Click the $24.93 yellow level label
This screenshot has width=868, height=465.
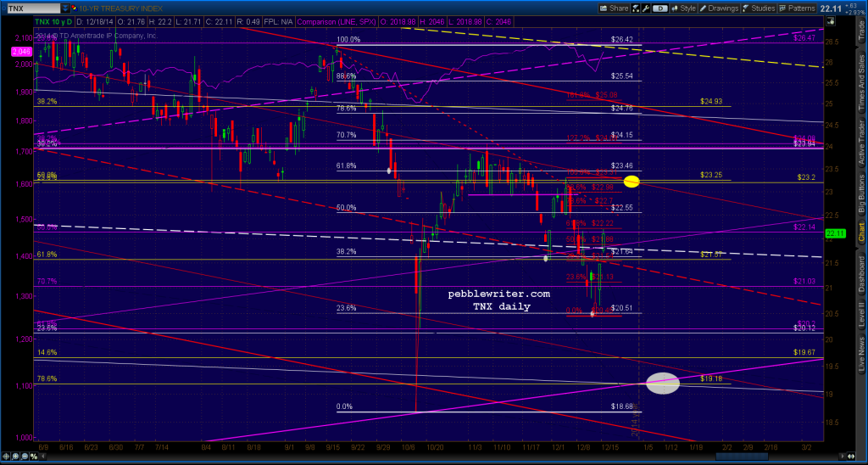(x=711, y=101)
